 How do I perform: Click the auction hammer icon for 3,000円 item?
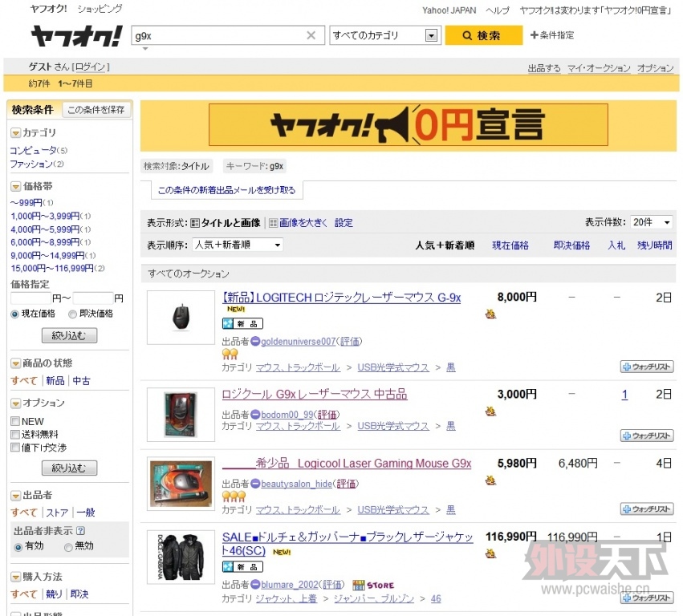[x=491, y=411]
